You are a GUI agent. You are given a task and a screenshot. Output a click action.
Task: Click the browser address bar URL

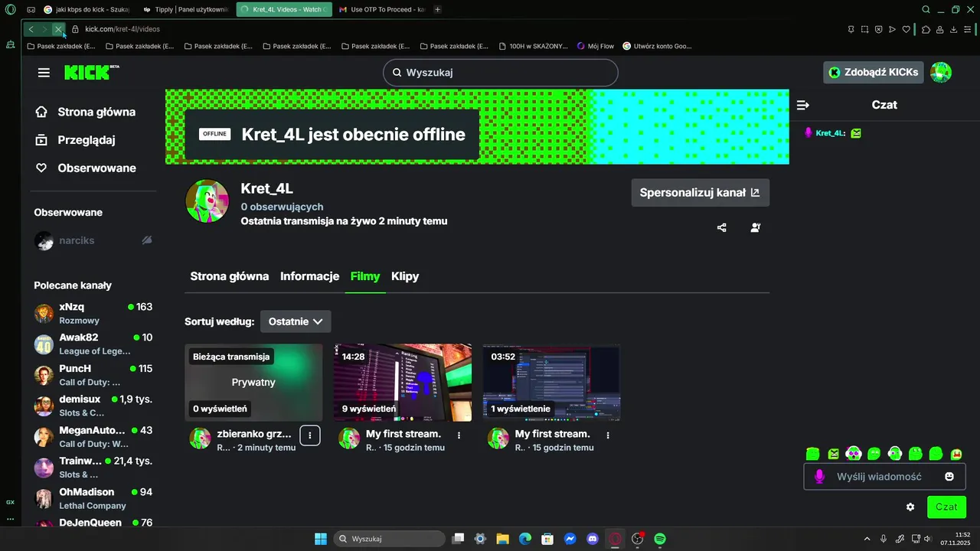coord(122,29)
